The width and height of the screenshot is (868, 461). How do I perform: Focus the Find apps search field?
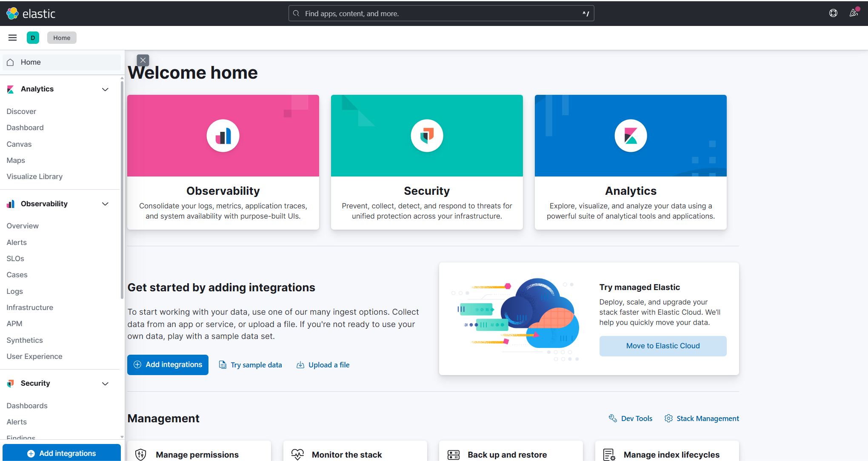pos(440,14)
